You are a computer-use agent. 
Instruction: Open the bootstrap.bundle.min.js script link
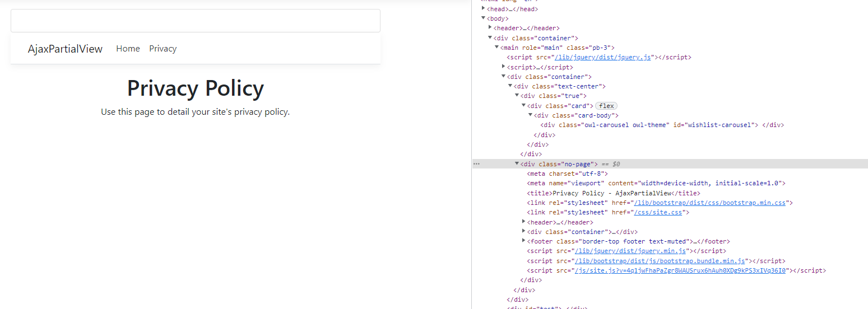pos(660,261)
